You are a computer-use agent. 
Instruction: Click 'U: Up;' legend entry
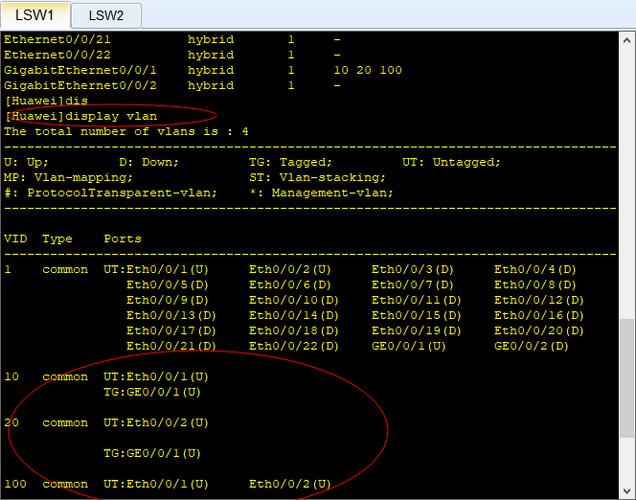(26, 162)
